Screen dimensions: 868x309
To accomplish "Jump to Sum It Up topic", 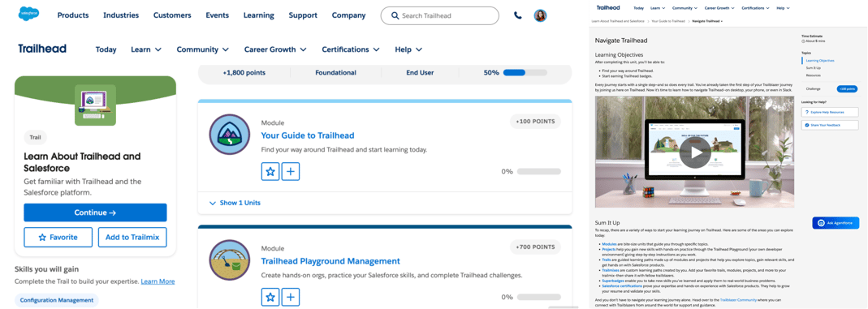I will tap(814, 68).
